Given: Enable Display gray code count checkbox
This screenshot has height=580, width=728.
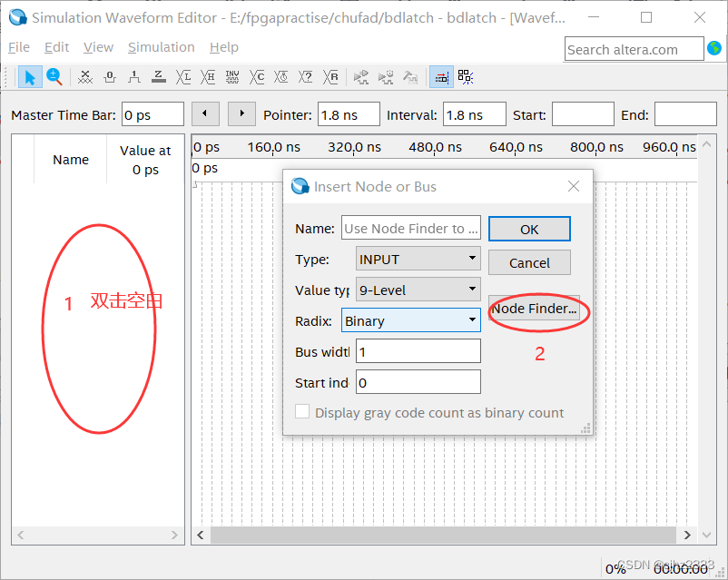Looking at the screenshot, I should coord(302,411).
